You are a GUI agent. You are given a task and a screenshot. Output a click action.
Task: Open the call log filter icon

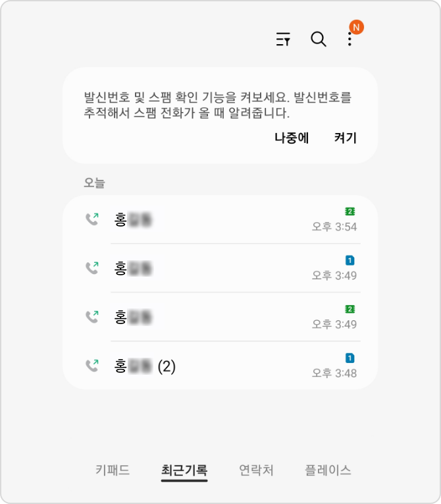pyautogui.click(x=283, y=40)
